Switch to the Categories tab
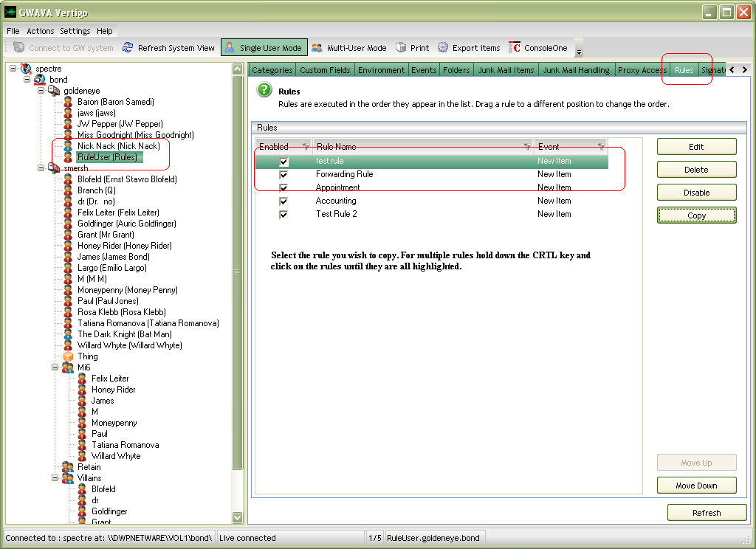This screenshot has width=756, height=549. point(272,70)
